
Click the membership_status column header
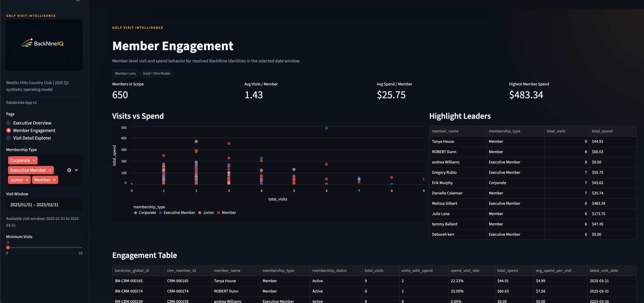(x=329, y=271)
